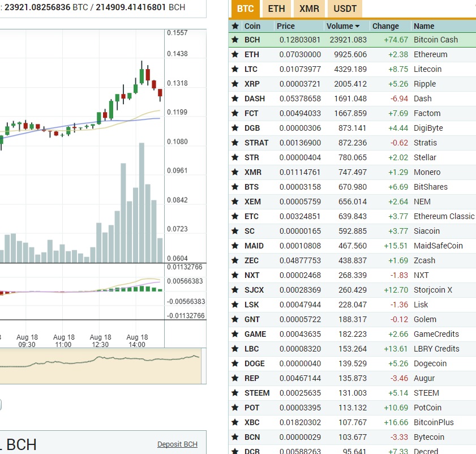The width and height of the screenshot is (476, 454).
Task: Toggle favorite star for BTS row
Action: 235,187
